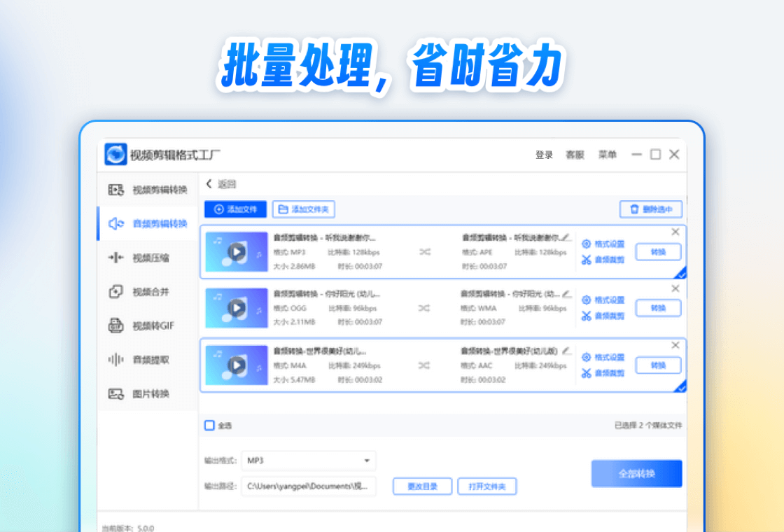
Task: Open 图片转换 in the sidebar
Action: click(148, 393)
